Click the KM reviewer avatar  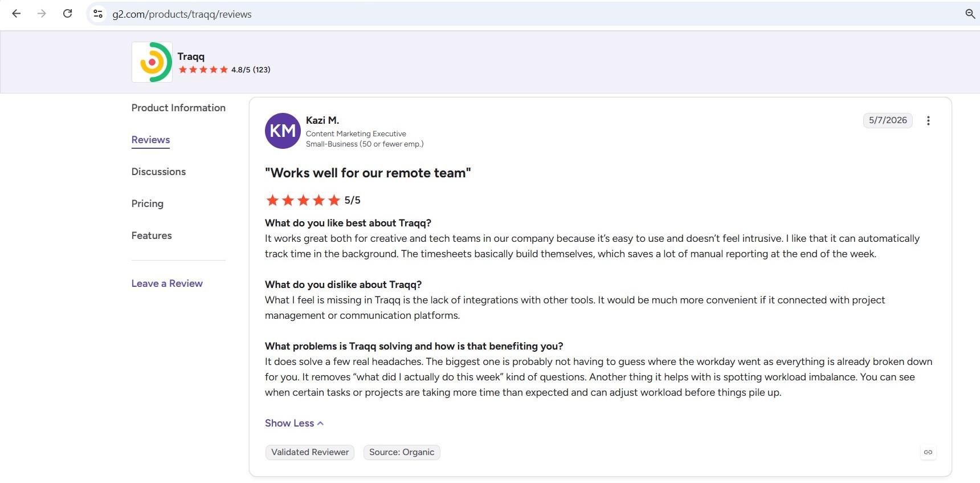(x=283, y=131)
